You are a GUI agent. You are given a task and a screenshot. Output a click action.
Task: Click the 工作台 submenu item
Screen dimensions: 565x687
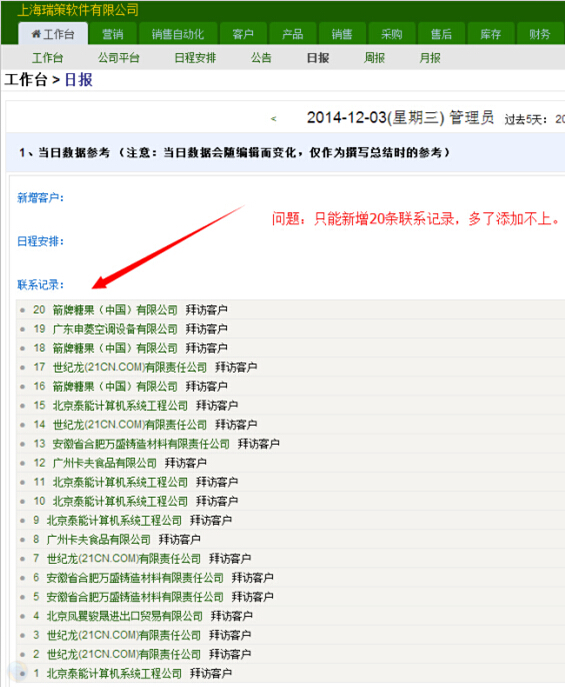coord(47,58)
